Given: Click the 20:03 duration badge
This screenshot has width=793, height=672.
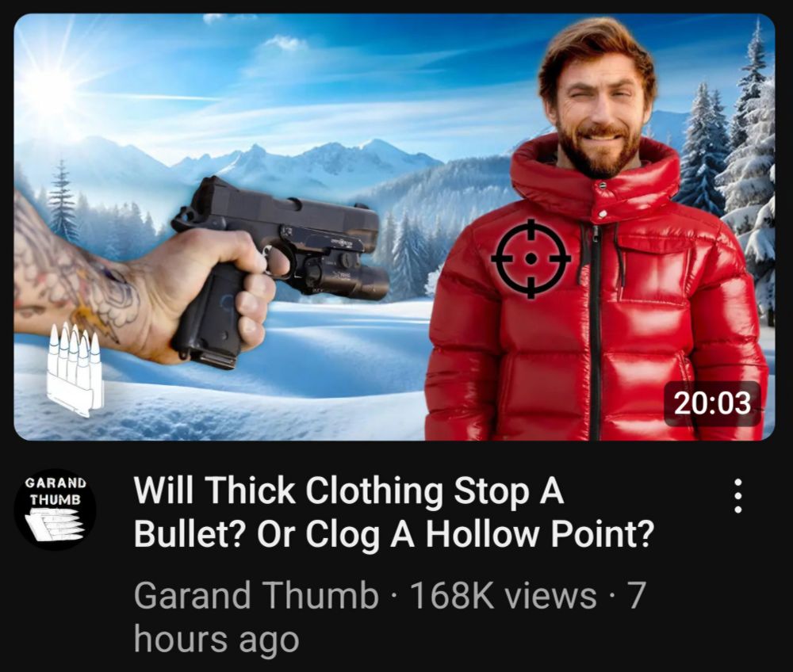Looking at the screenshot, I should point(712,403).
